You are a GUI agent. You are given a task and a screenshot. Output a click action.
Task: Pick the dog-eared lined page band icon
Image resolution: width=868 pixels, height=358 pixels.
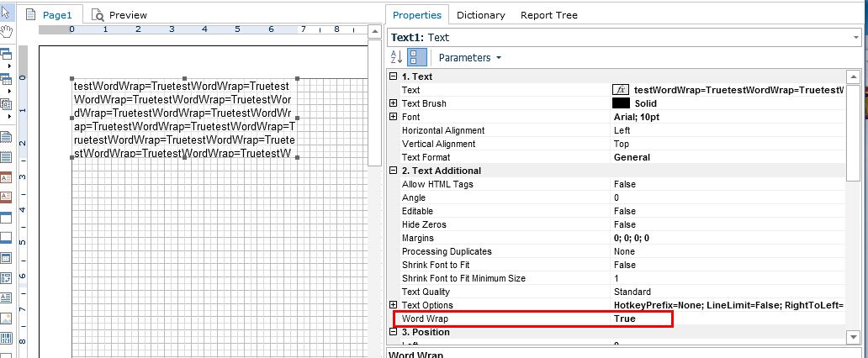pyautogui.click(x=6, y=137)
